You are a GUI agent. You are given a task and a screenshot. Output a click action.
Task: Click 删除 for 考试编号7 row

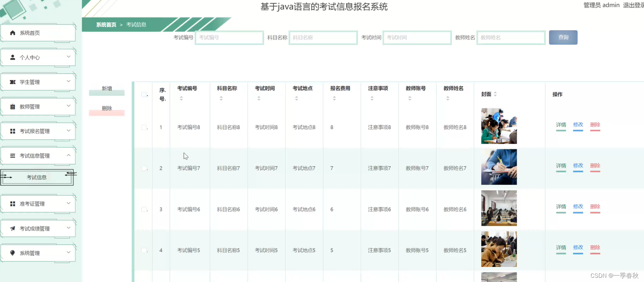pos(595,166)
